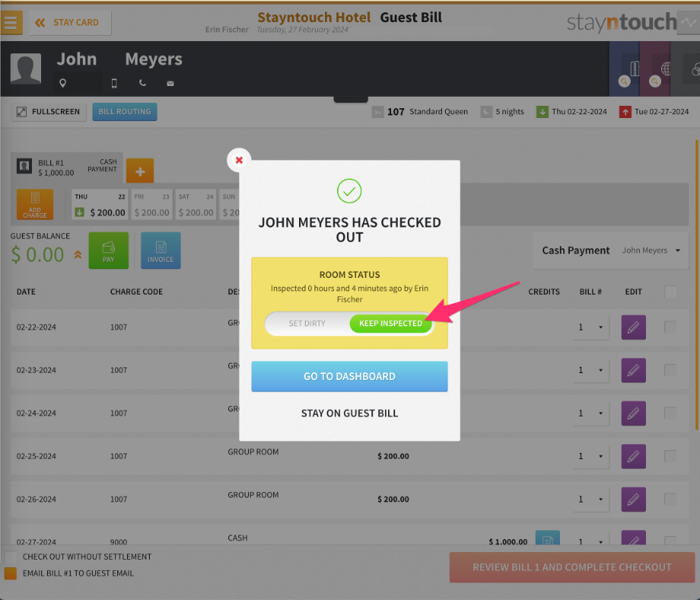The height and width of the screenshot is (600, 700).
Task: Edit charge on 02-23-2024 row
Action: coord(634,370)
